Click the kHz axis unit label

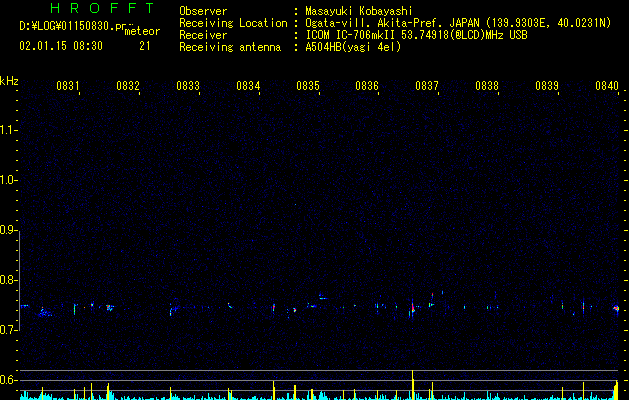[9, 81]
